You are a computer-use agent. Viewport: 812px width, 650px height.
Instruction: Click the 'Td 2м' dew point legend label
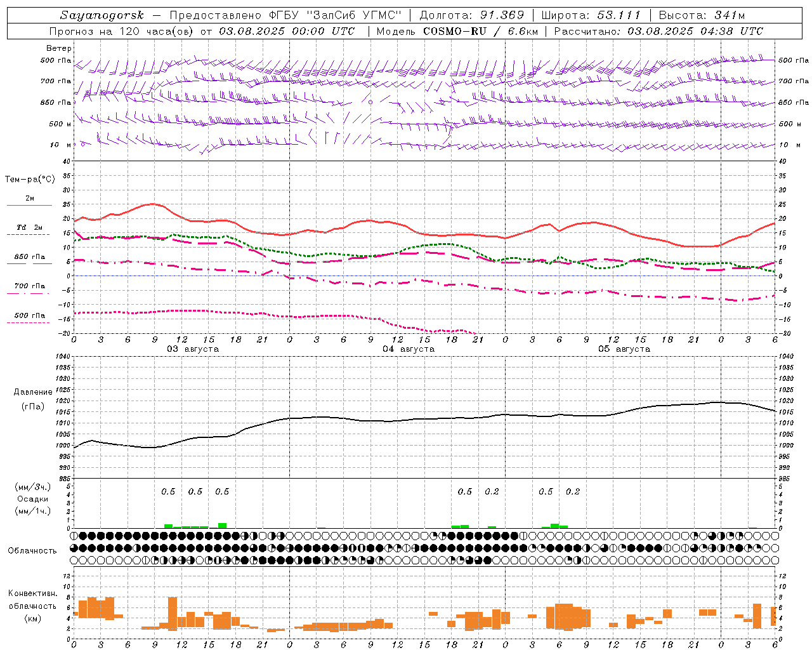(30, 227)
